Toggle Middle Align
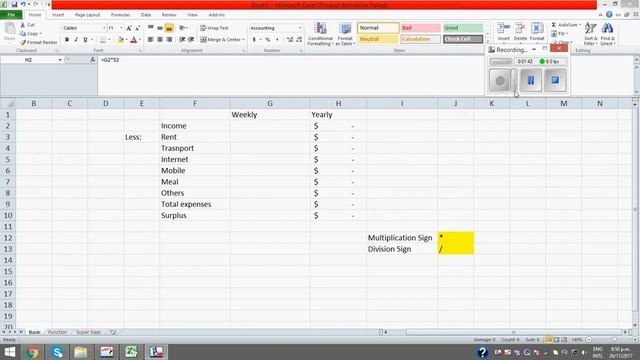 [x=160, y=28]
